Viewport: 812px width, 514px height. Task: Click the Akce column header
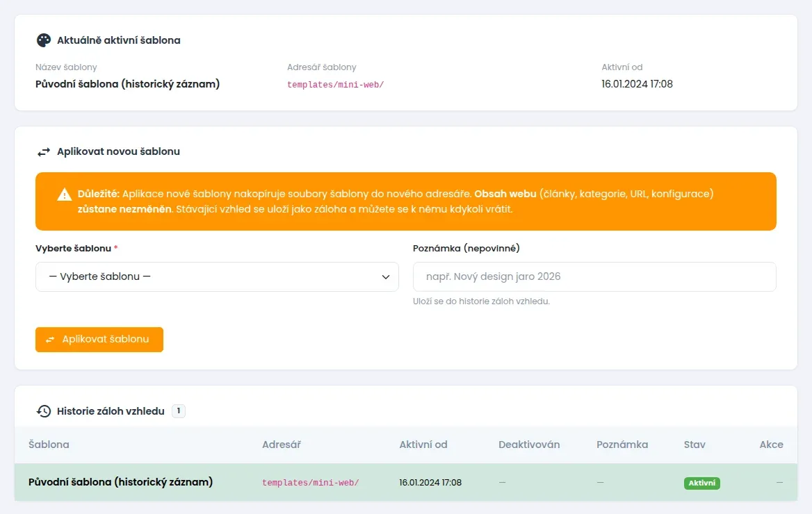pos(771,445)
